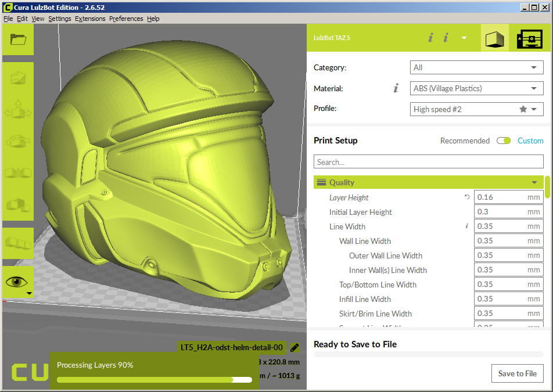The image size is (553, 392).
Task: Click the Initial Layer Height value field
Action: tap(509, 211)
